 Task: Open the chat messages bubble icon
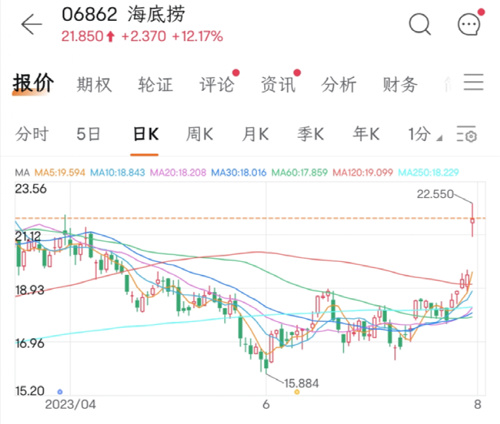pyautogui.click(x=469, y=24)
